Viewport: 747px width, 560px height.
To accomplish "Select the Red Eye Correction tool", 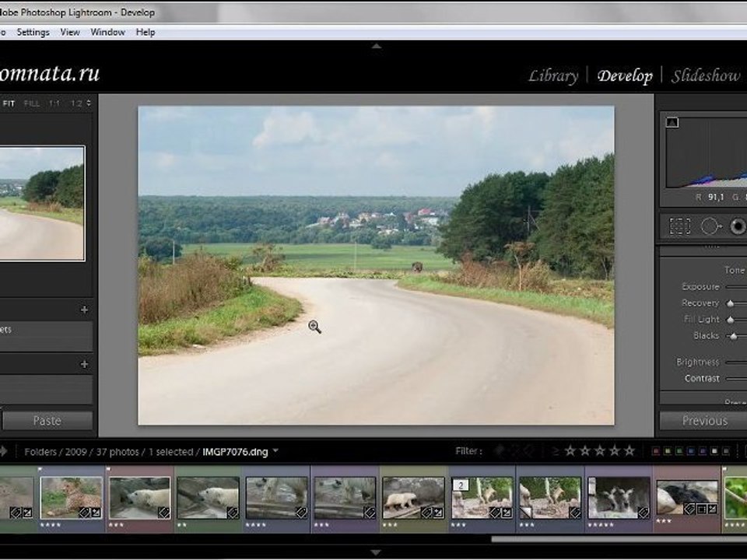I will point(738,226).
